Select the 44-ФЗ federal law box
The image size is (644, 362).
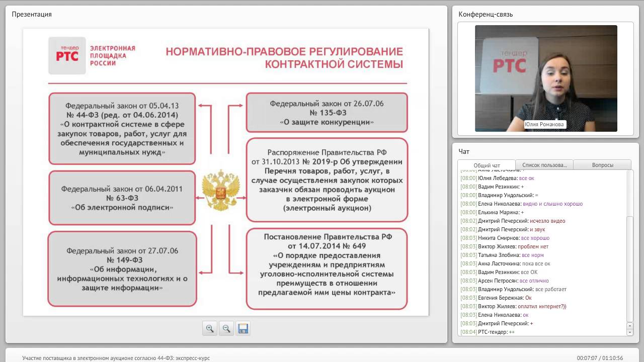(122, 129)
